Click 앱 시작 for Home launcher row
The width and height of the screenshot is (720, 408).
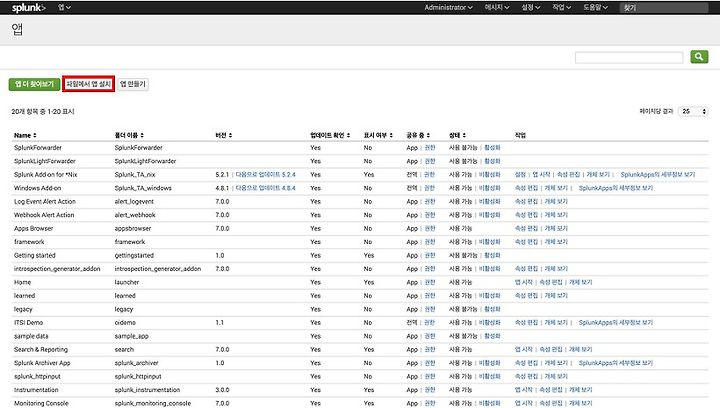point(523,282)
